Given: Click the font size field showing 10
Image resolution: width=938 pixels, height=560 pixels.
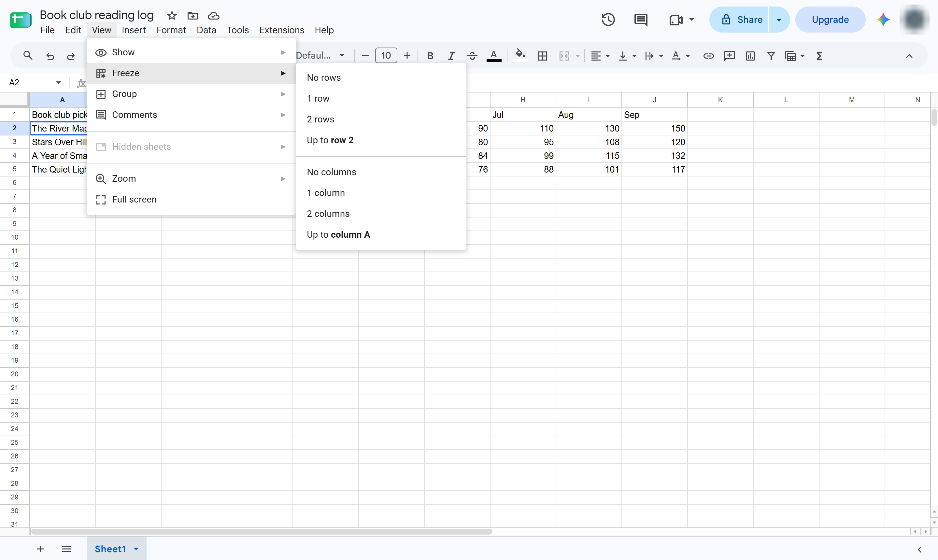Looking at the screenshot, I should coord(386,56).
